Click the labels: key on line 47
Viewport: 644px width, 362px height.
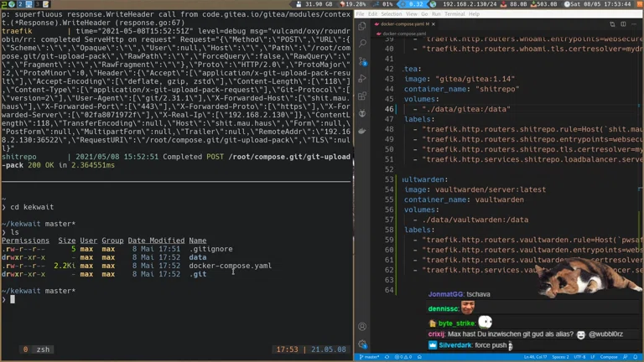pos(419,120)
